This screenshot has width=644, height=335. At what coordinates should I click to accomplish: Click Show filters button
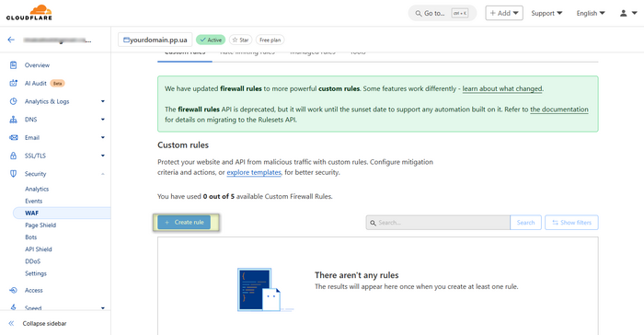pos(571,223)
